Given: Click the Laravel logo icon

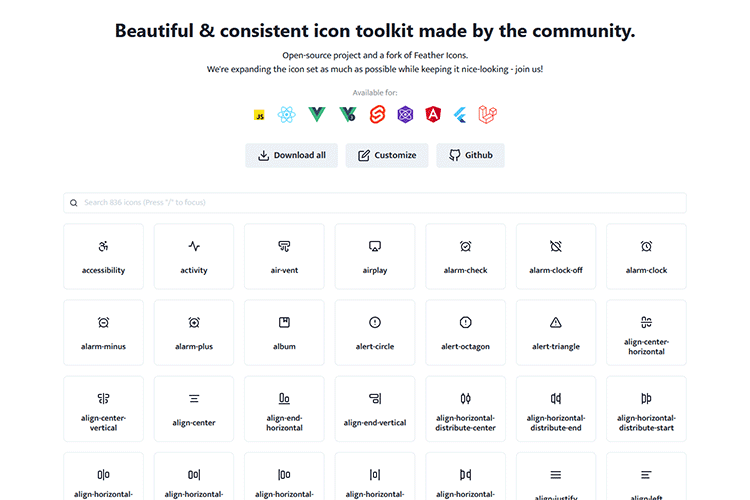Looking at the screenshot, I should pos(488,115).
